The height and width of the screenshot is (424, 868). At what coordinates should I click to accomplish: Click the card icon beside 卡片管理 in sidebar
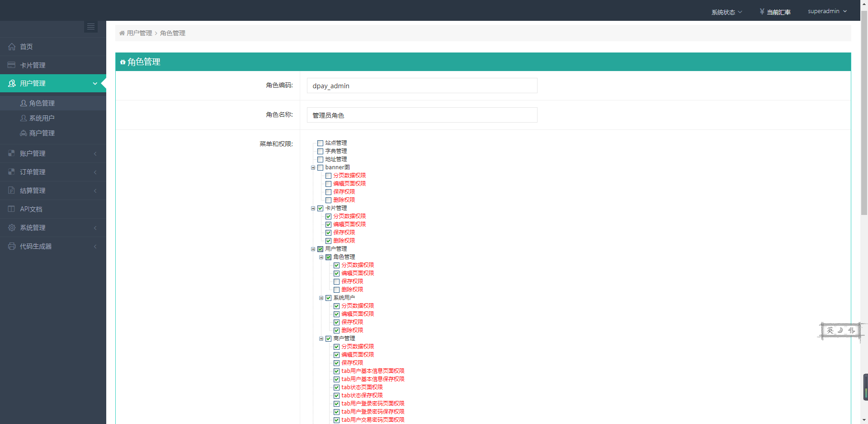pos(12,65)
